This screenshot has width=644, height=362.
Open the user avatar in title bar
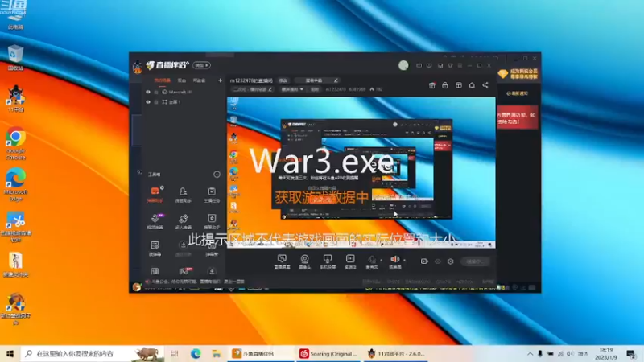403,65
